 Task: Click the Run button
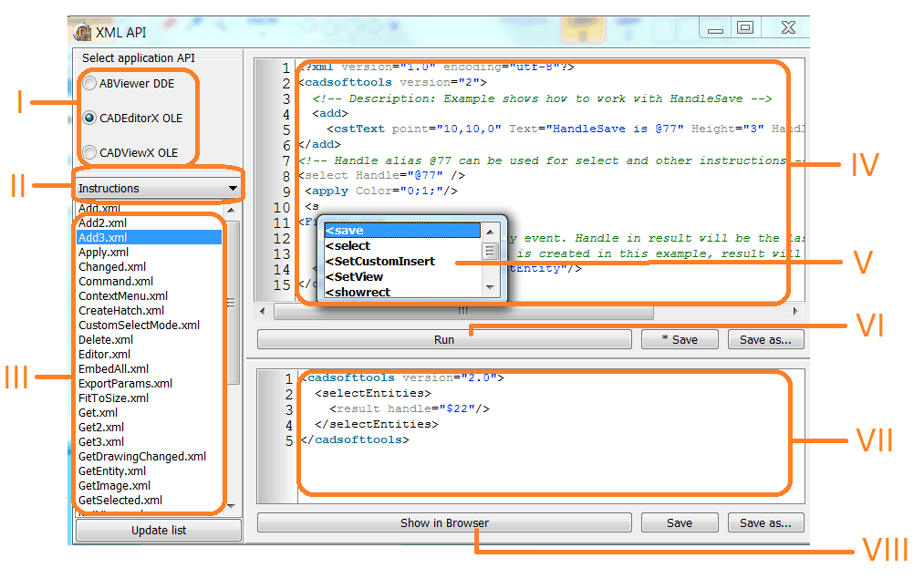[x=444, y=340]
